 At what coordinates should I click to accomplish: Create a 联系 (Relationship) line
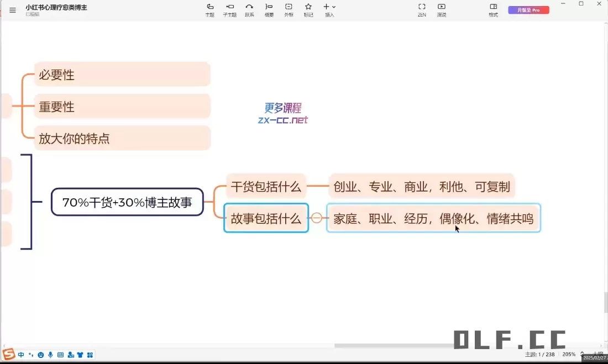[x=249, y=10]
